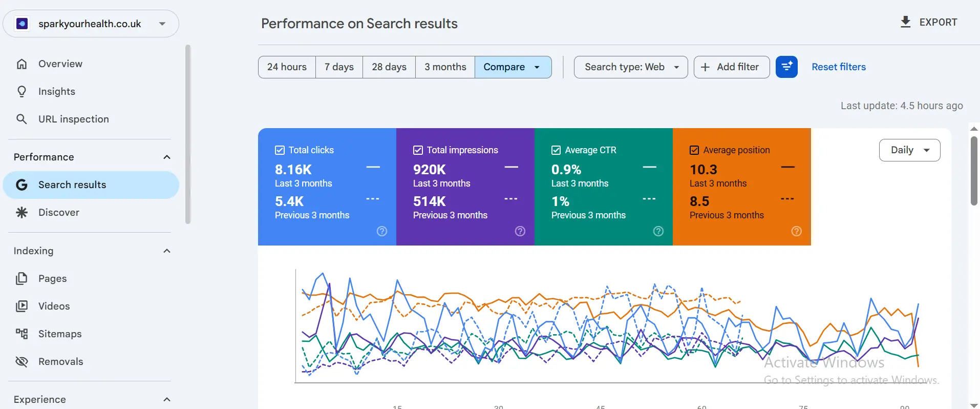This screenshot has width=980, height=409.
Task: Click the 10.3 average position value
Action: click(x=703, y=170)
